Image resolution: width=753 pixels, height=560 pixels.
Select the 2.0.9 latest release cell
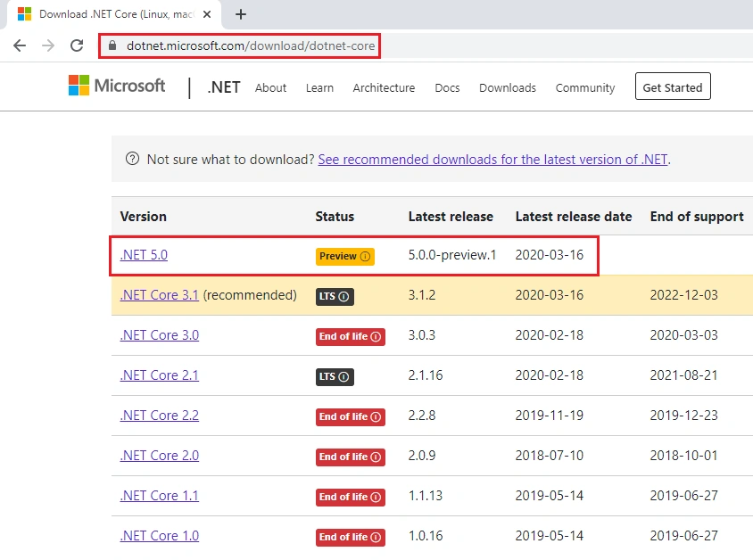pyautogui.click(x=422, y=456)
